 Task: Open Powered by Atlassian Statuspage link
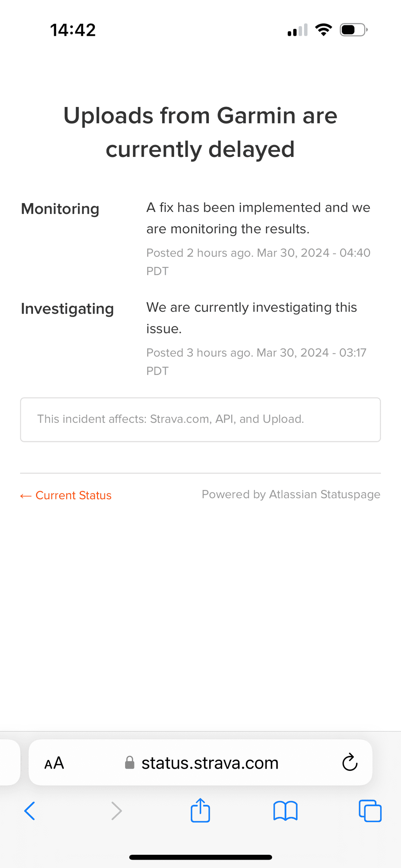291,494
